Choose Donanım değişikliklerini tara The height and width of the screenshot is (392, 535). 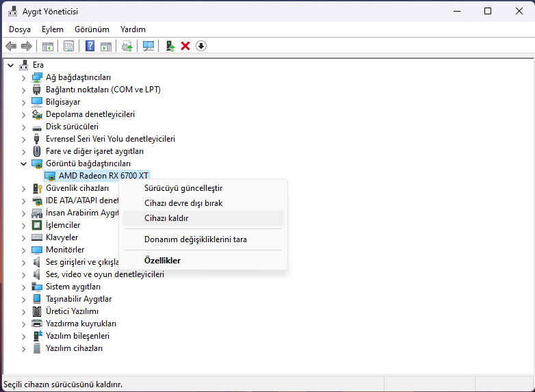pos(203,239)
